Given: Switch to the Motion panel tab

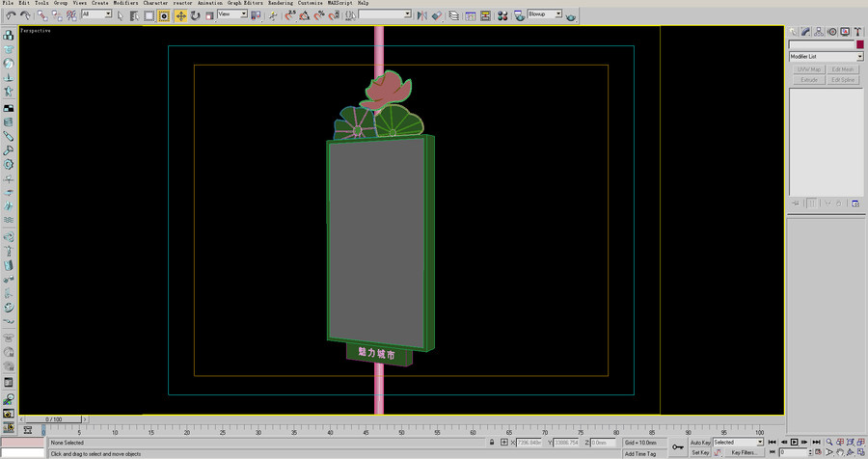Looking at the screenshot, I should click(x=832, y=32).
